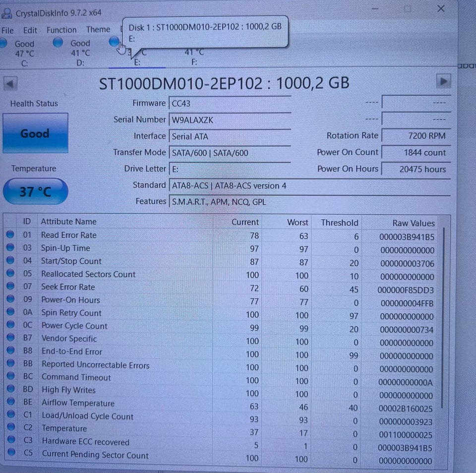
Task: Click the blue status icon for Power Cycle Count
Action: pyautogui.click(x=10, y=324)
